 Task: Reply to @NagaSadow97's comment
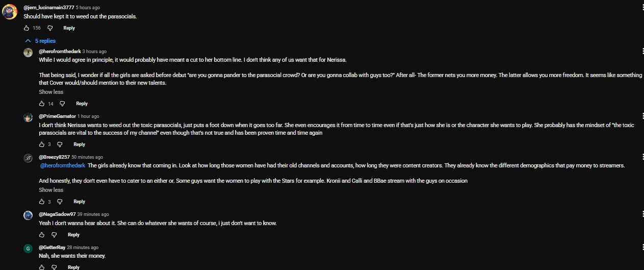(73, 235)
